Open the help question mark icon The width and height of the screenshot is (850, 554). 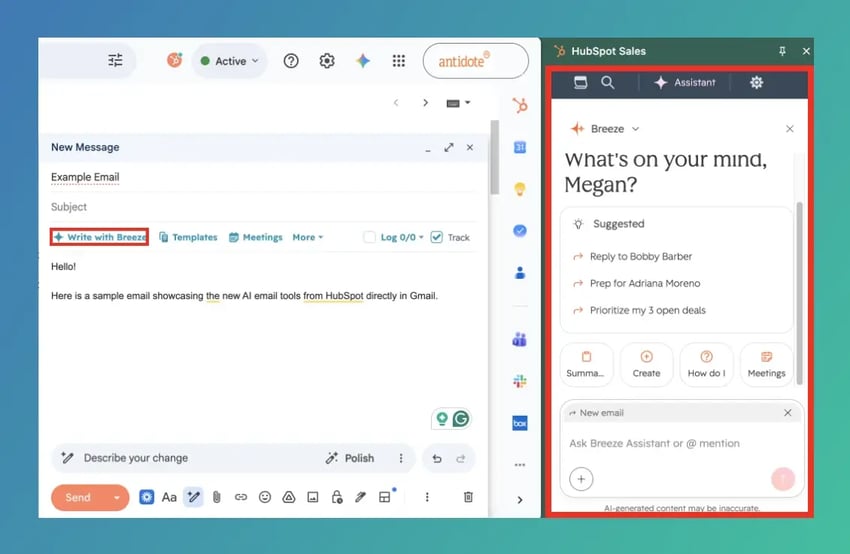[x=291, y=61]
